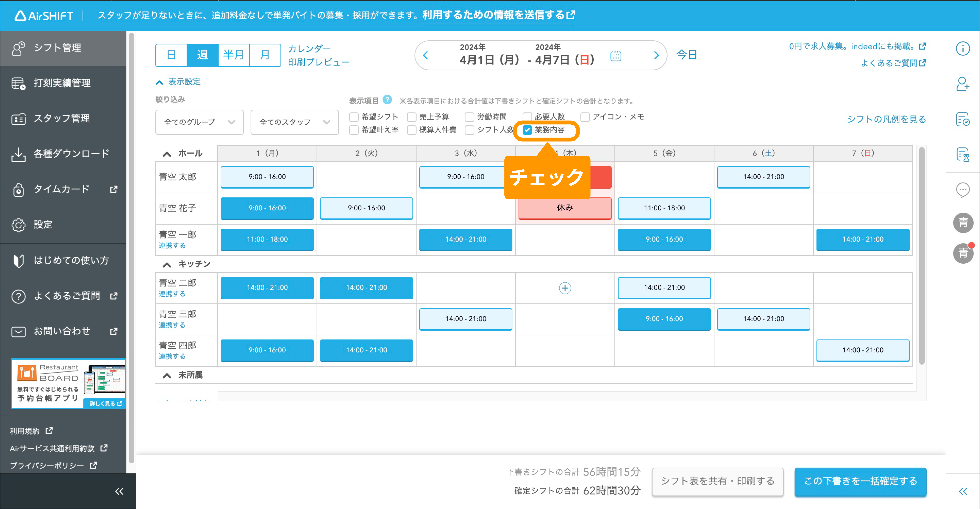Click the 表示項目 help question icon

pos(387,100)
